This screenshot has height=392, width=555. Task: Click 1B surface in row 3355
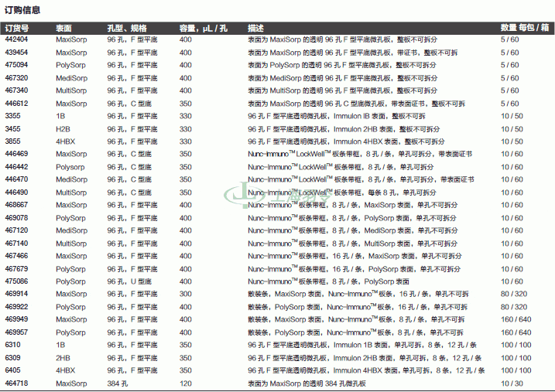(x=60, y=116)
